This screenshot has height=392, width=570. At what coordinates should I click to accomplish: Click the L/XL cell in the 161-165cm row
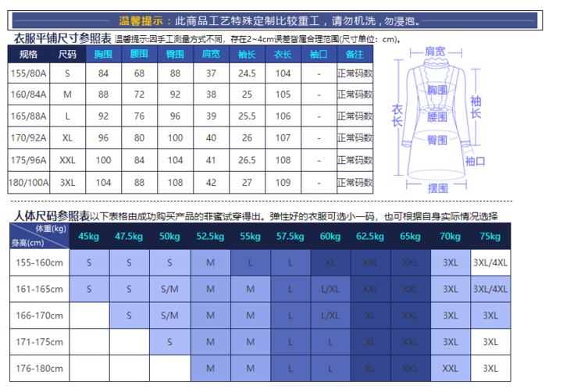coord(330,290)
